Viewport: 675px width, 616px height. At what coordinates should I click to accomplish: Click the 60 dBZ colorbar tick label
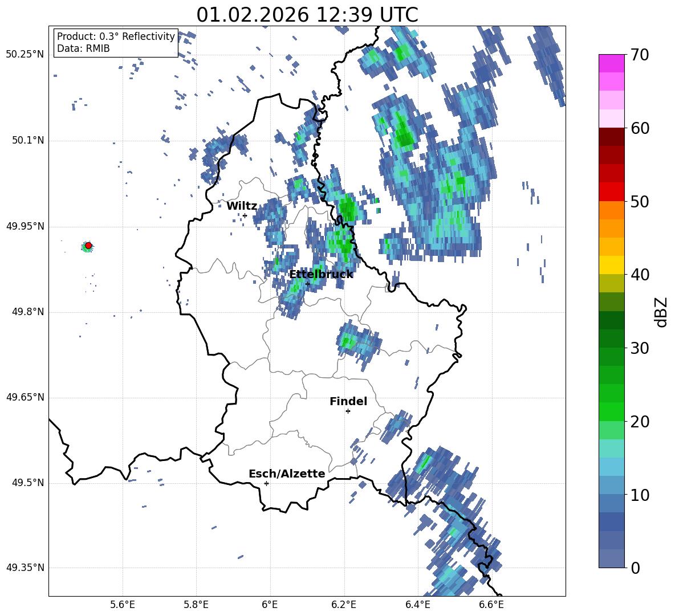click(640, 128)
